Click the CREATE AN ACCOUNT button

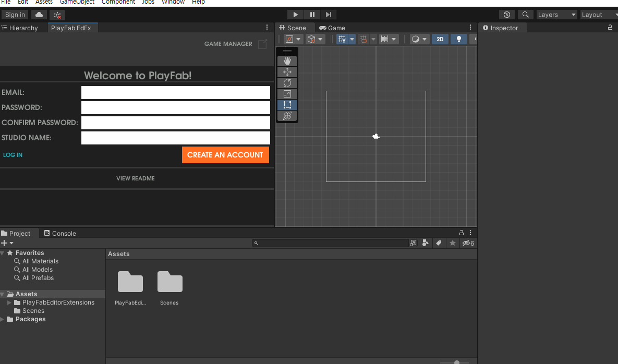[225, 155]
